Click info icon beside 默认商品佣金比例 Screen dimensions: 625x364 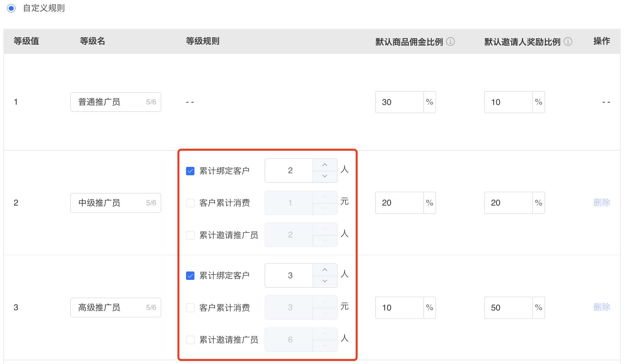point(450,41)
